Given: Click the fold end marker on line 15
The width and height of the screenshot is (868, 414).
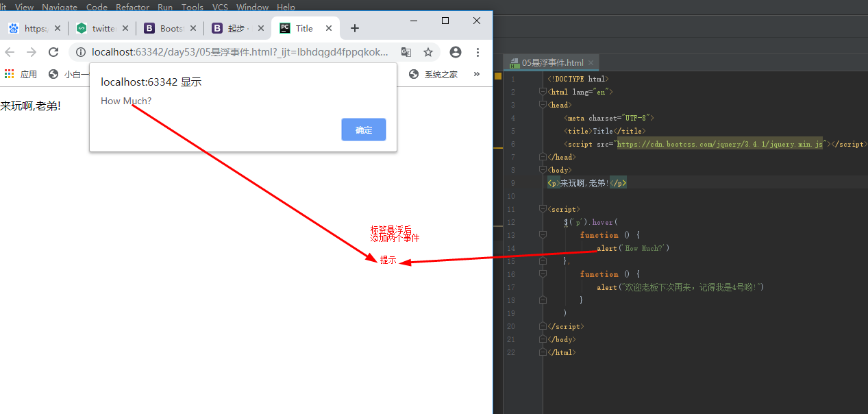Looking at the screenshot, I should pyautogui.click(x=543, y=261).
